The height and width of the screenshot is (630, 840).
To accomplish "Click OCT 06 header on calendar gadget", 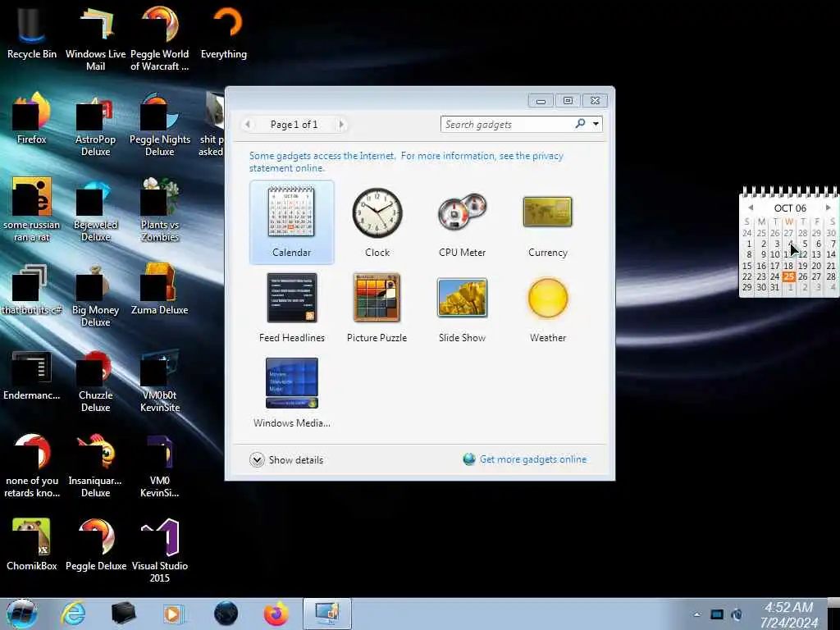I will 790,208.
